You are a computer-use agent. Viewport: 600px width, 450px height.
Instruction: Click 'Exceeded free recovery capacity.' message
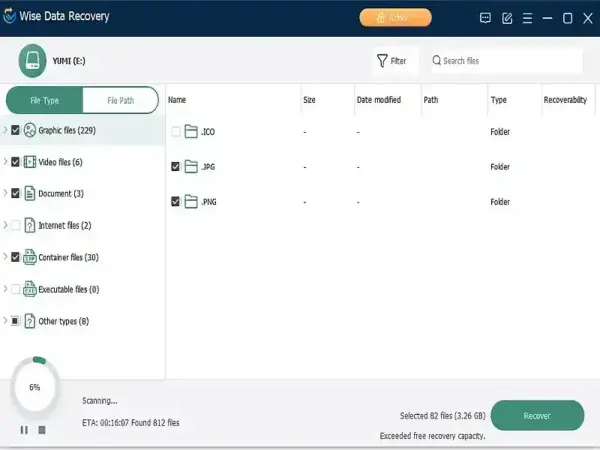(432, 436)
